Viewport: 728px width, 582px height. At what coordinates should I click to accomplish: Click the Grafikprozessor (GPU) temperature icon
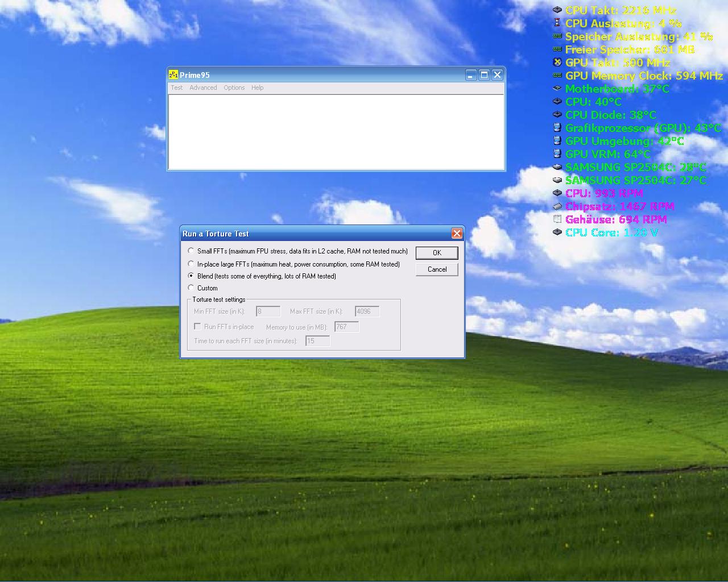pyautogui.click(x=557, y=127)
